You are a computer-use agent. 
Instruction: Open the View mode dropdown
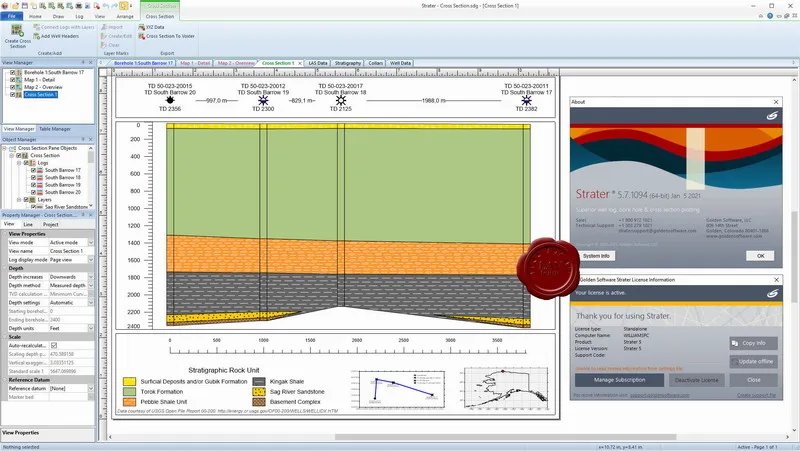click(x=91, y=242)
